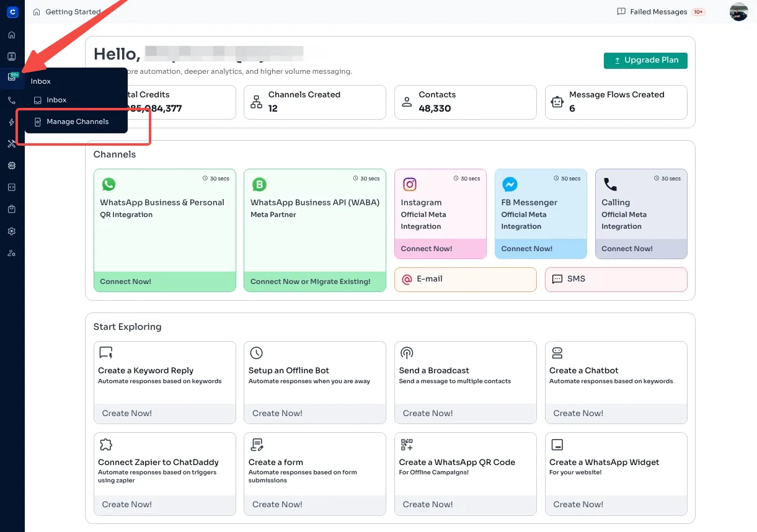757x532 pixels.
Task: Click the shopping bag sidebar icon
Action: point(12,209)
